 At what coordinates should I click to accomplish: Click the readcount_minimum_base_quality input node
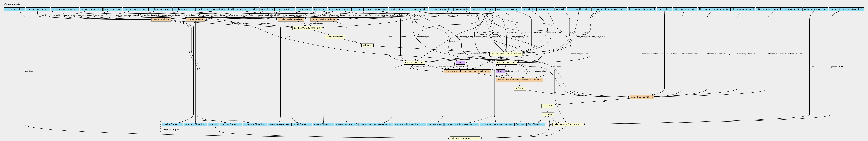coord(609,9)
